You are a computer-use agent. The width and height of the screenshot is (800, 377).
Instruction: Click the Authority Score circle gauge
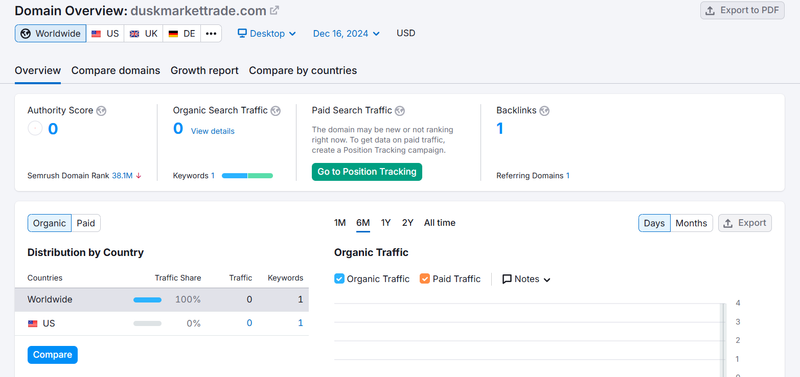click(35, 129)
